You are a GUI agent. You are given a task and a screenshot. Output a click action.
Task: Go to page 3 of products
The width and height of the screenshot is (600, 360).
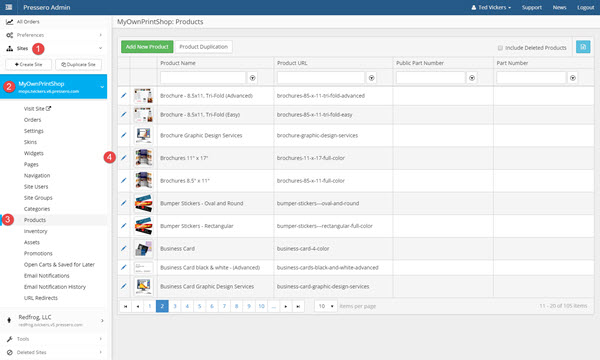174,306
